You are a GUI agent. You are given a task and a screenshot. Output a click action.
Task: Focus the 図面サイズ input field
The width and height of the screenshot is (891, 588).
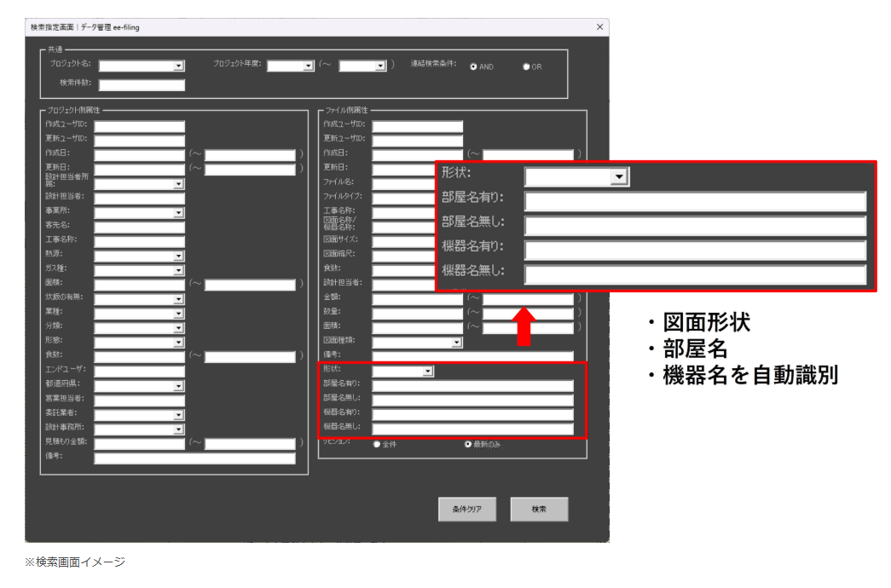(x=403, y=241)
